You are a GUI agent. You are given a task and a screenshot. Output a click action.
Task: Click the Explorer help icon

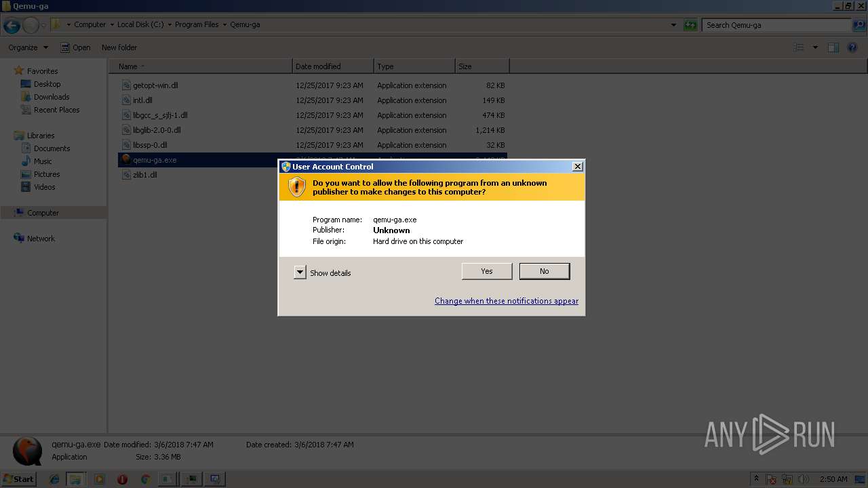pos(852,47)
